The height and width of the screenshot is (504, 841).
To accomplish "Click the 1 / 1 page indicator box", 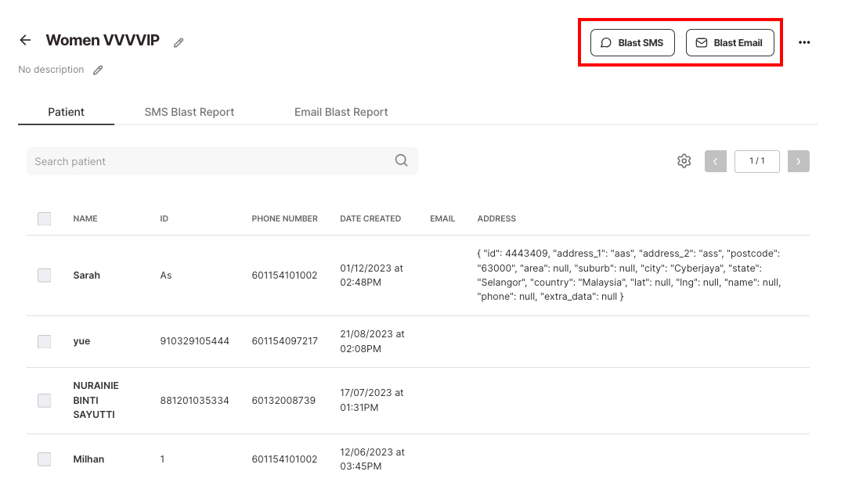I will coord(756,161).
